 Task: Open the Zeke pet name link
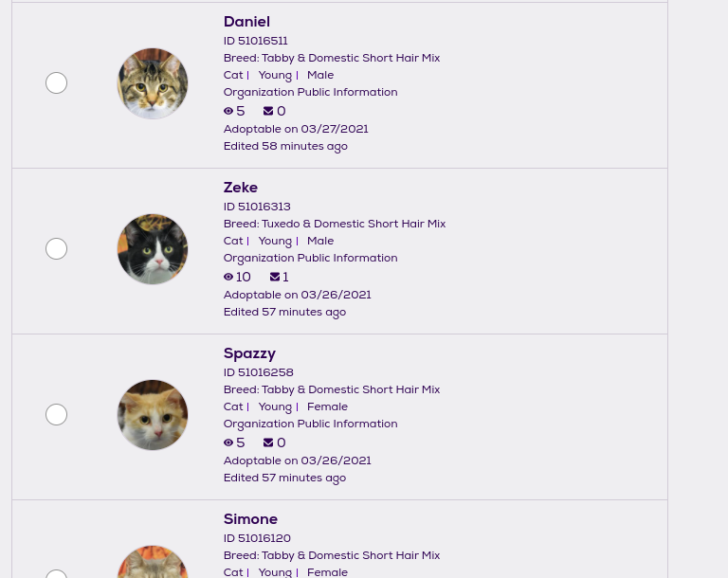tap(241, 188)
